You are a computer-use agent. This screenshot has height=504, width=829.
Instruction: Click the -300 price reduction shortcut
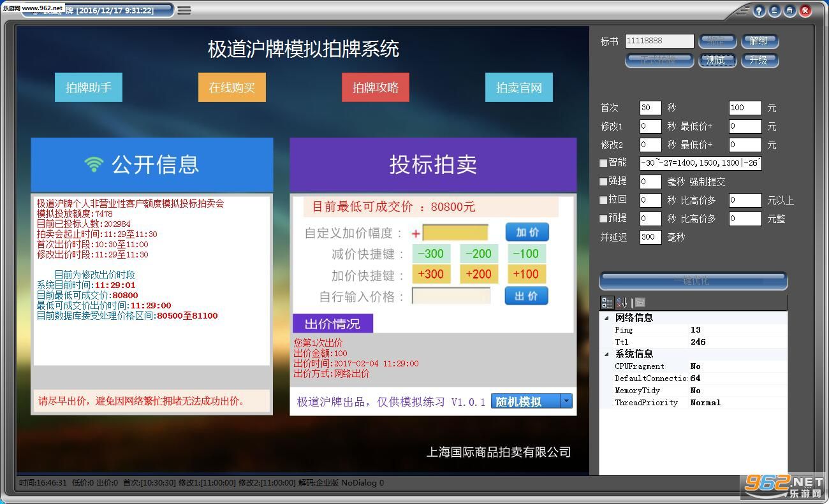[431, 254]
